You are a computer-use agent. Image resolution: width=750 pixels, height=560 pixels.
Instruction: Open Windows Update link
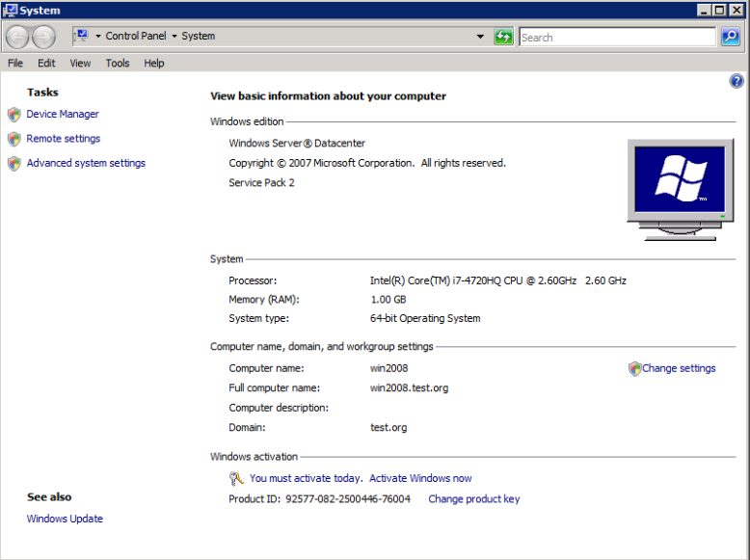[65, 519]
